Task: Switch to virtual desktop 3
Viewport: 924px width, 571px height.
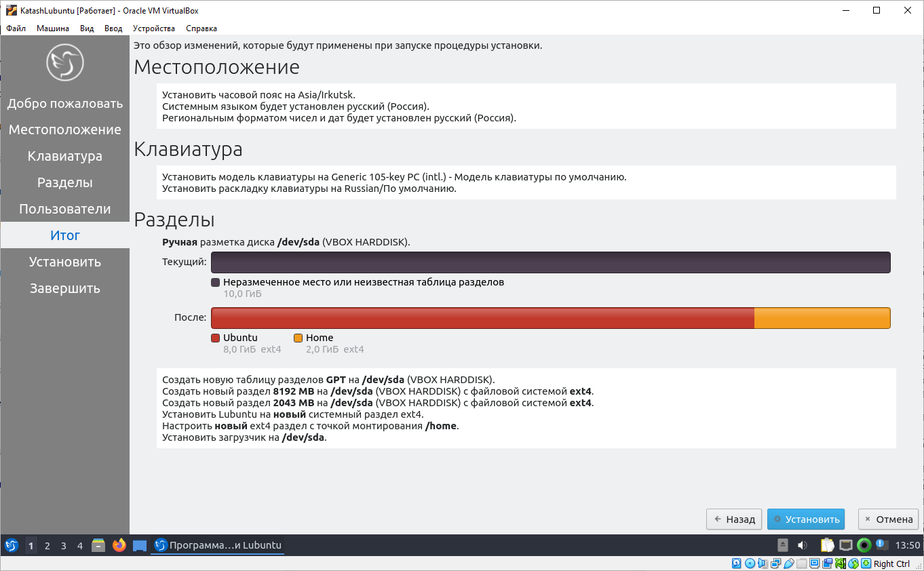Action: coord(64,545)
